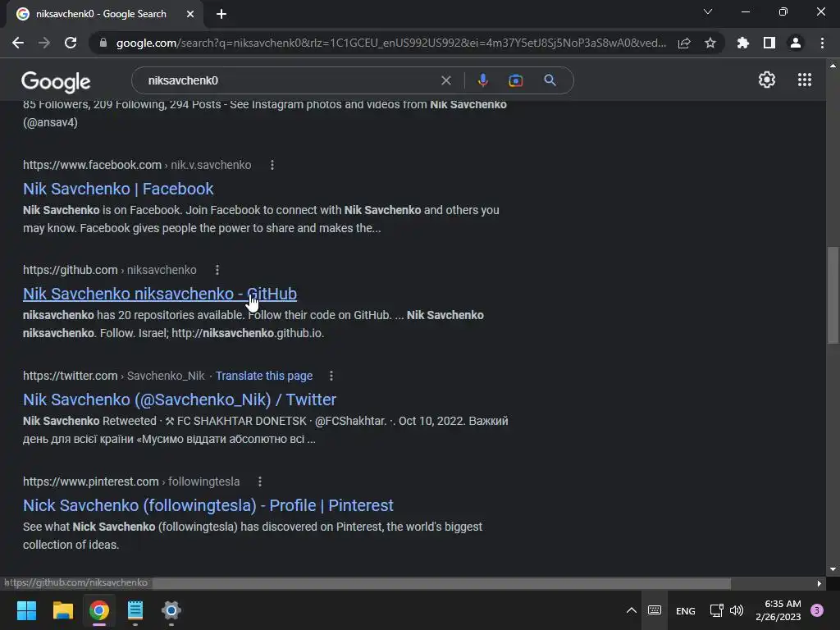This screenshot has height=630, width=840.
Task: Click the vertical scrollbar thumb
Action: point(833,294)
